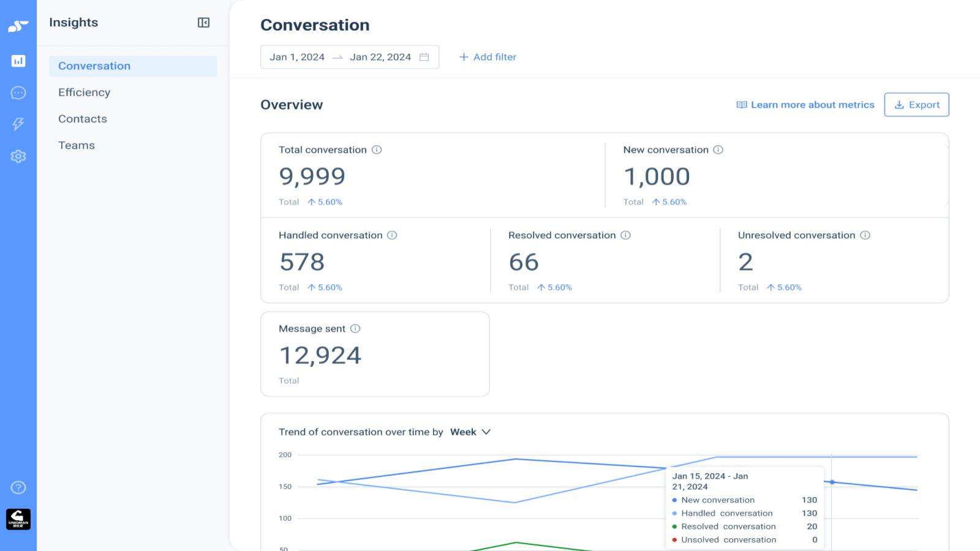Open the Contacts insights section

click(x=83, y=119)
